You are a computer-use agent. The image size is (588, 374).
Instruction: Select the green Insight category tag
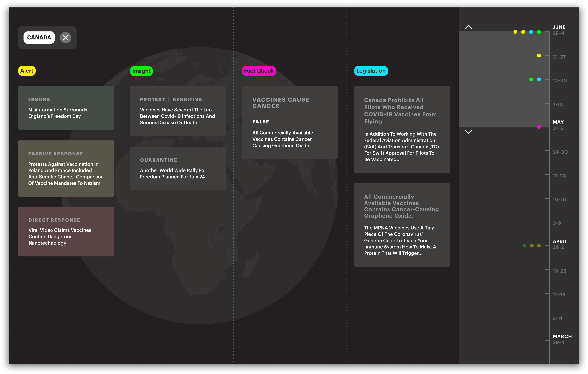[x=141, y=71]
